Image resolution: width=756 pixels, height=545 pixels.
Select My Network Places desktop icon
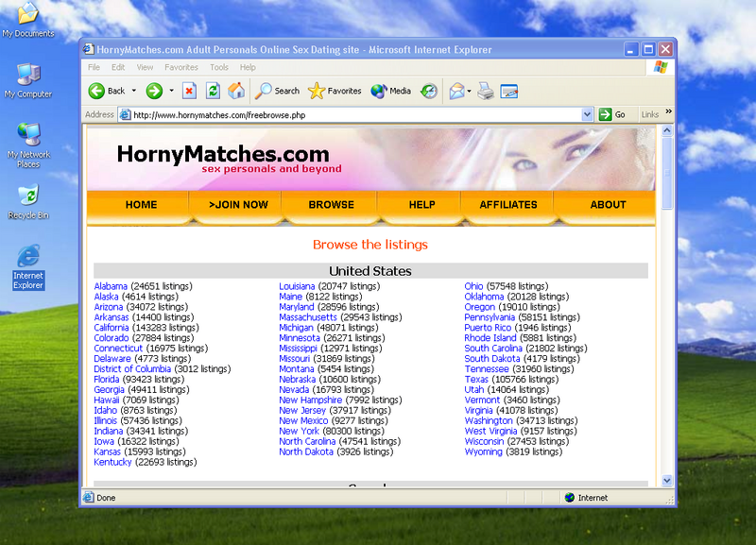[x=28, y=145]
